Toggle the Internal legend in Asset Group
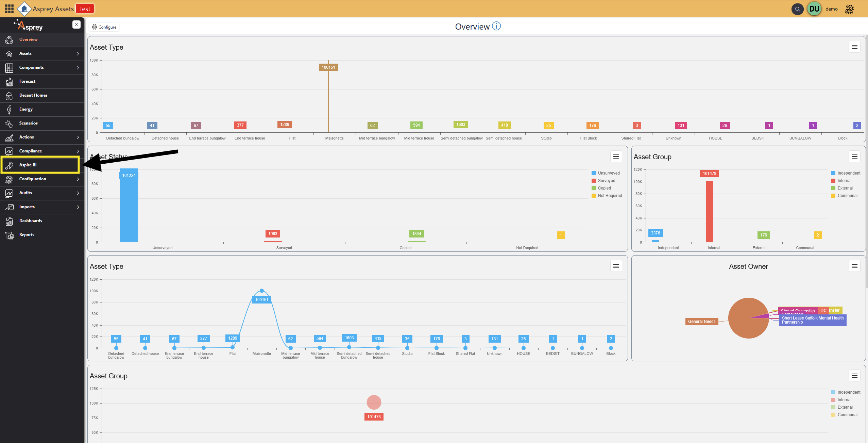This screenshot has height=443, width=868. pos(844,181)
